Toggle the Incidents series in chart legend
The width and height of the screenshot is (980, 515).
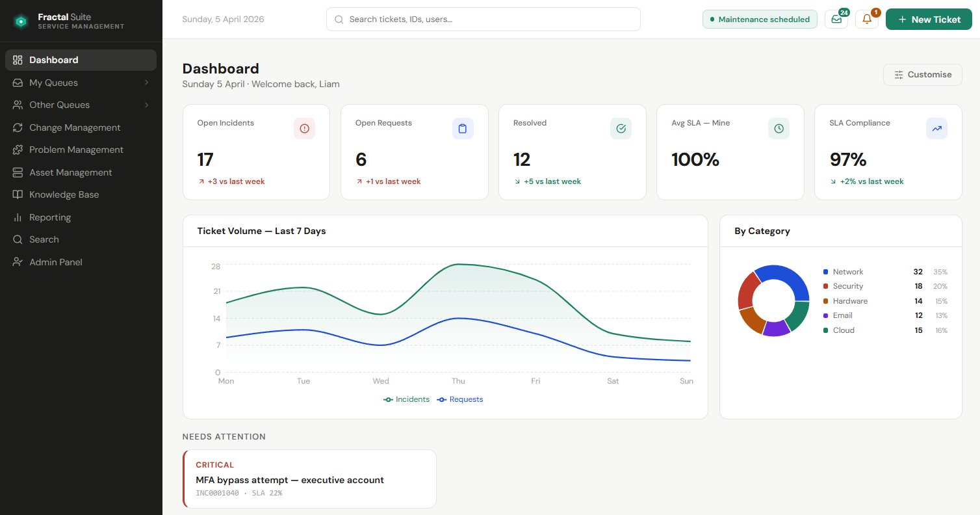407,399
